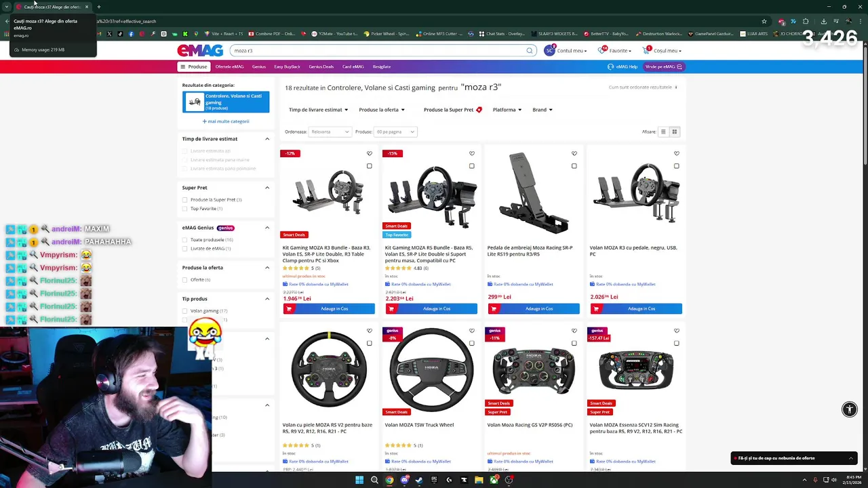Open File Explorer from the taskbar
This screenshot has height=488, width=868.
click(479, 480)
